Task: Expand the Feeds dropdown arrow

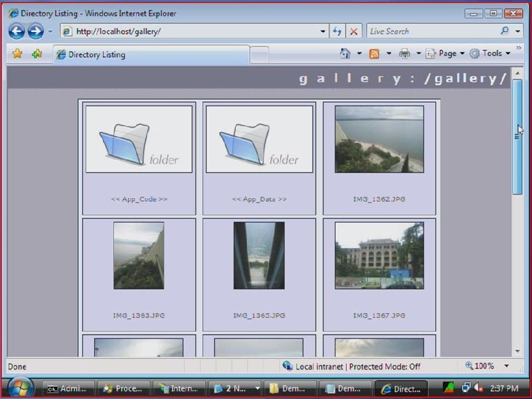Action: click(389, 54)
